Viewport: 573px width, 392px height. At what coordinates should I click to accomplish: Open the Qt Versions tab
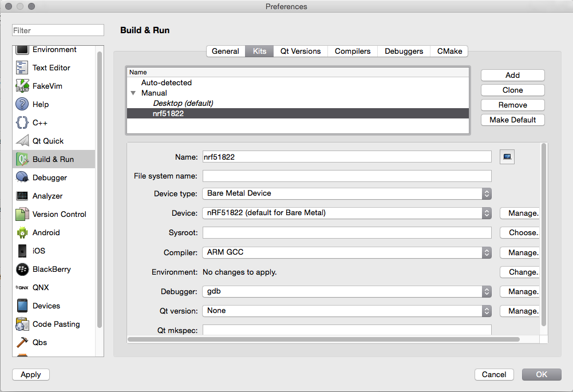pyautogui.click(x=301, y=51)
